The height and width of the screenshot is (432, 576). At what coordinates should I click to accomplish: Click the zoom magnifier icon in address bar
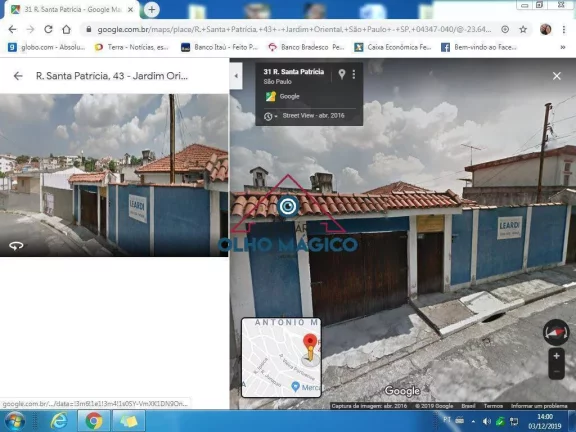point(505,29)
